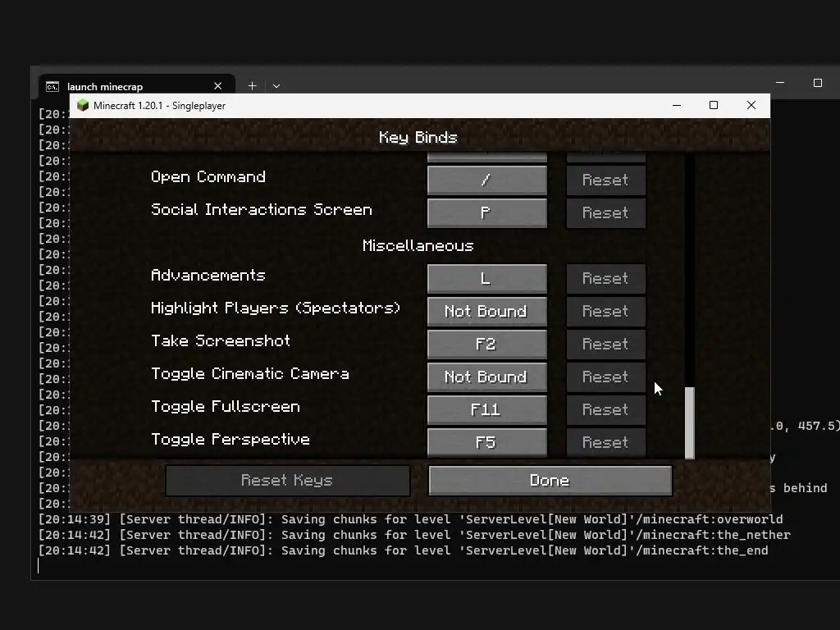840x630 pixels.
Task: Close the Minecraft 1.20.1 window
Action: [751, 106]
